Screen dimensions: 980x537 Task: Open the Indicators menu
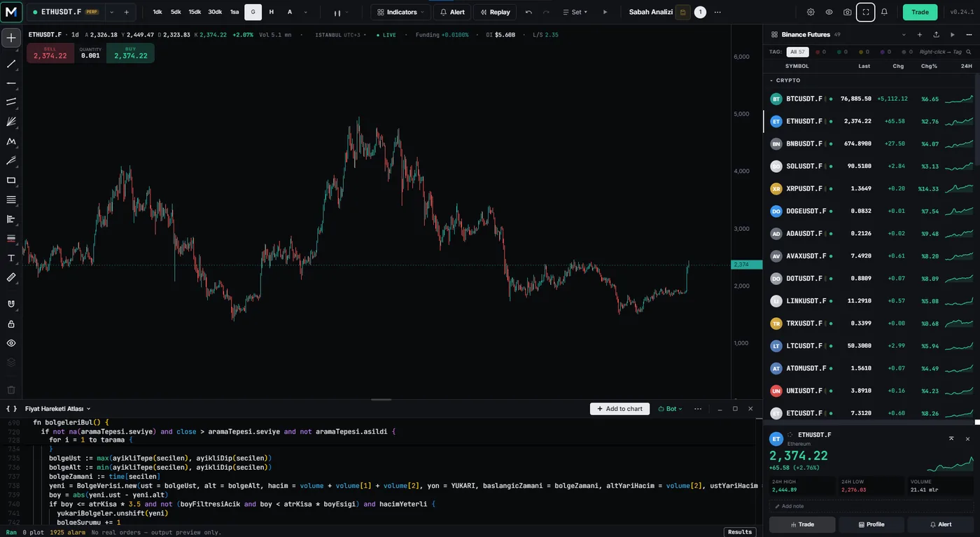point(400,12)
